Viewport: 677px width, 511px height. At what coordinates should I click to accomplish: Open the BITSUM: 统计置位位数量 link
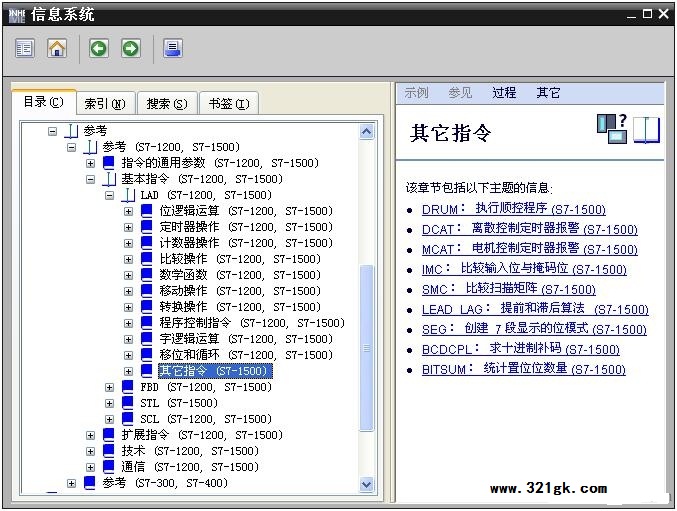click(x=524, y=369)
